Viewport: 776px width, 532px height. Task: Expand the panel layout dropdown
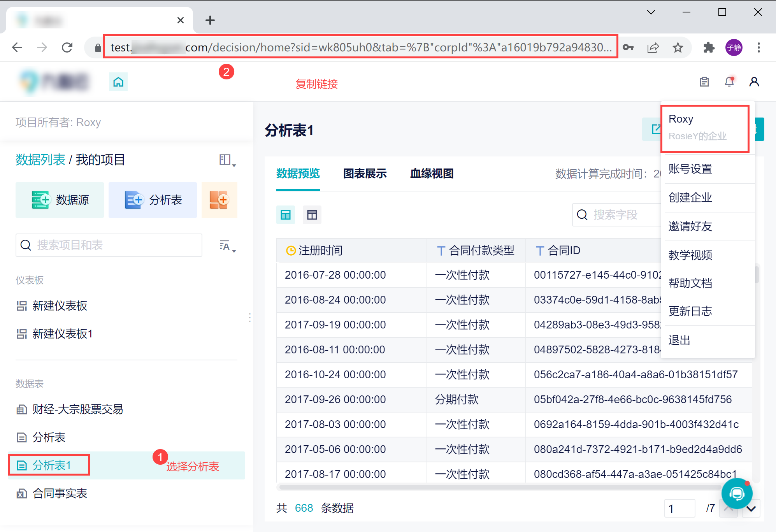pyautogui.click(x=227, y=160)
